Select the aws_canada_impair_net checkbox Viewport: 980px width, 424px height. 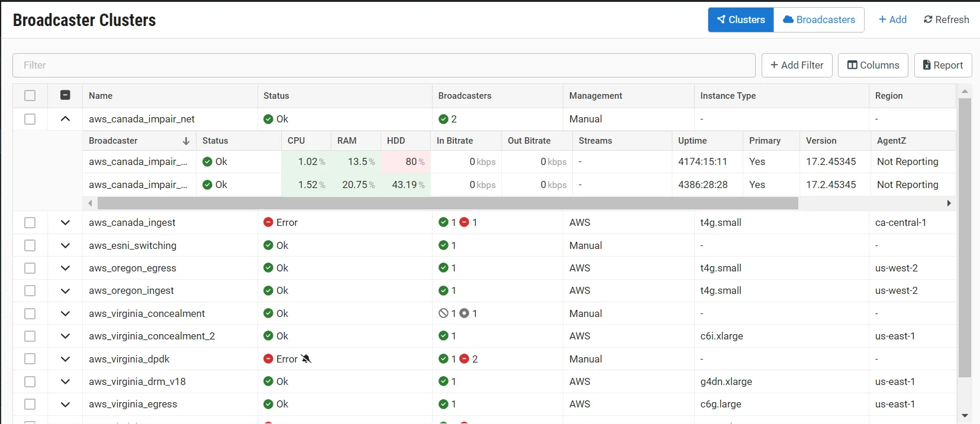coord(30,119)
